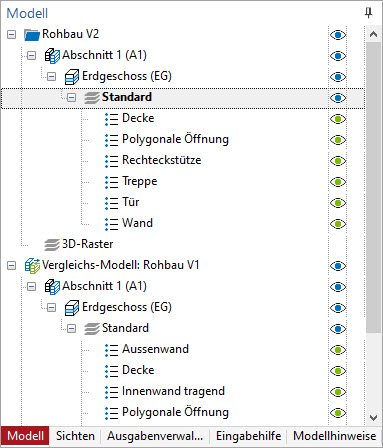
Task: Click the blue folder icon of Rohbau V2
Action: pyautogui.click(x=32, y=34)
